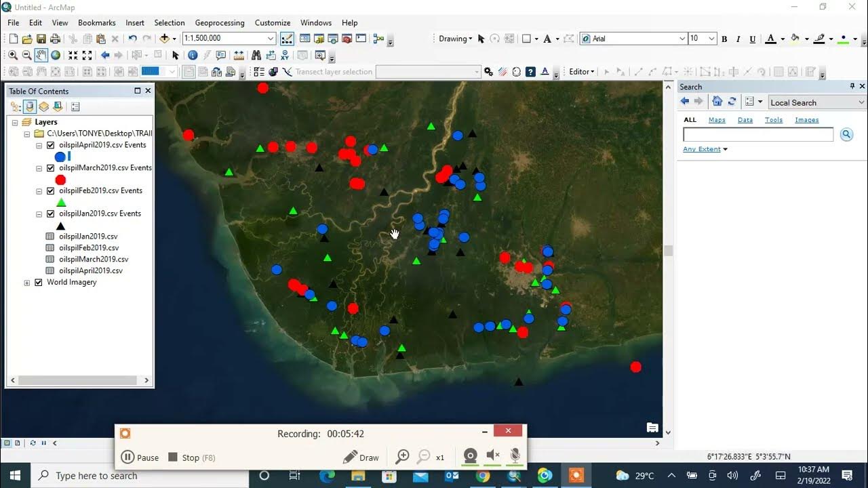Click the search magnifier button in Search panel

pos(846,134)
